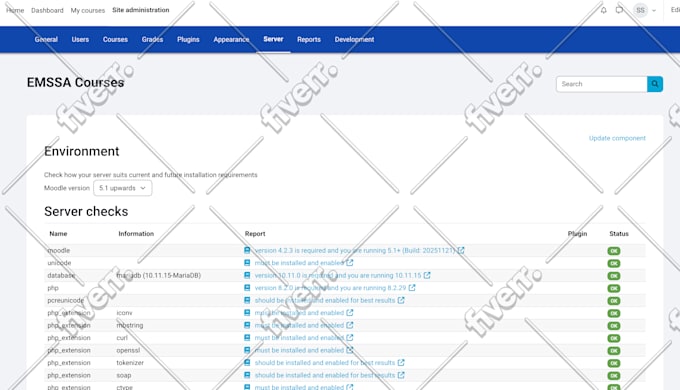Viewport: 680px width, 390px height.
Task: Click the book icon in pcreunicode row
Action: tap(247, 300)
